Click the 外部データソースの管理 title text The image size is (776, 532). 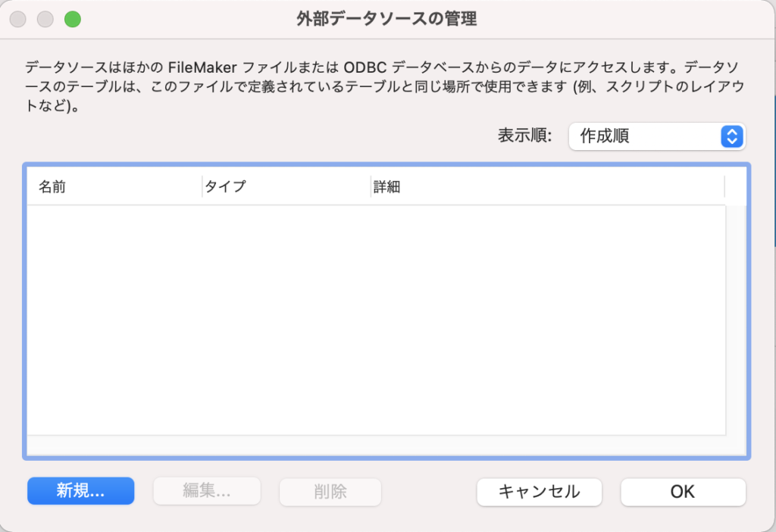point(386,19)
